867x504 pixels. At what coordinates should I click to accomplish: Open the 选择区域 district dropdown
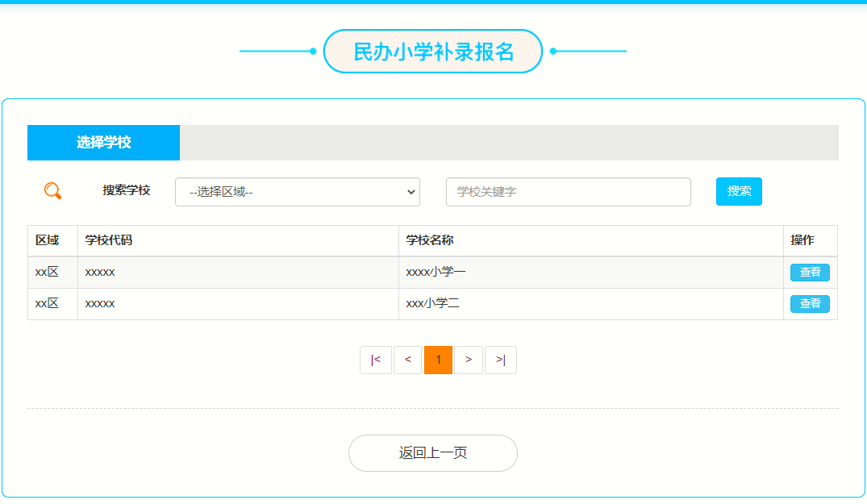coord(298,192)
